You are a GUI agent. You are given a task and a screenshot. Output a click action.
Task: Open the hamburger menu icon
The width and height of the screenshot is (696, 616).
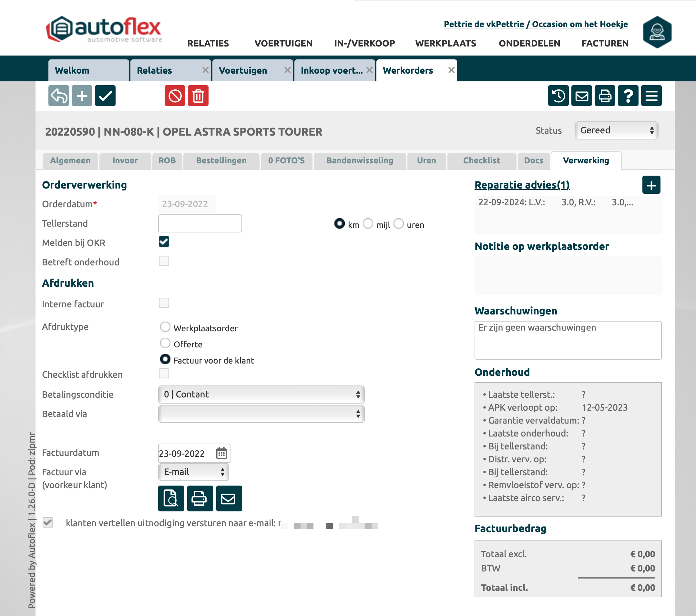[651, 96]
